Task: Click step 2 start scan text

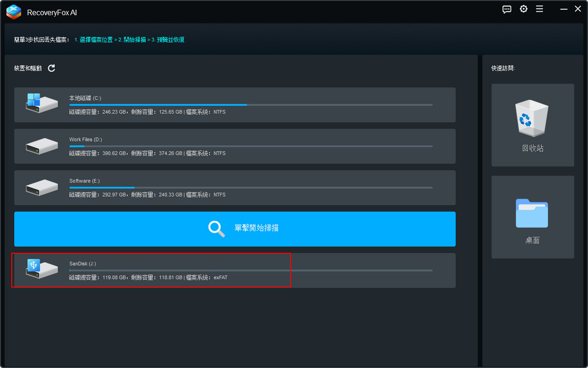Action: coord(132,40)
